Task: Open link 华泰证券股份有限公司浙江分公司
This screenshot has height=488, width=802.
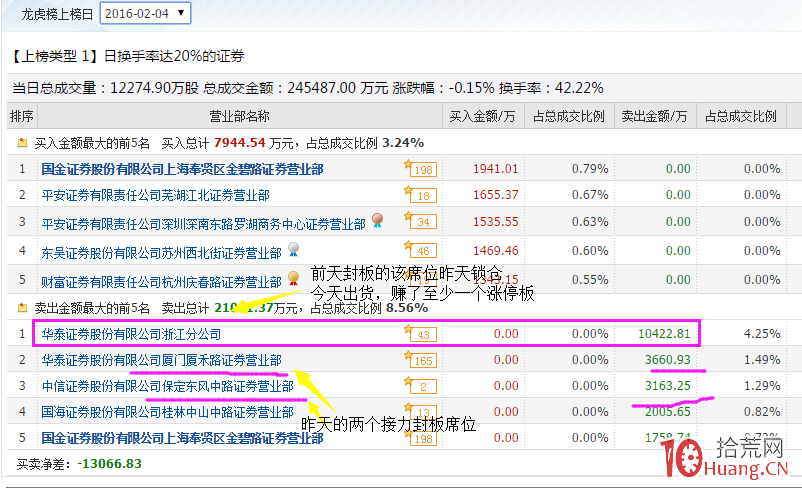Action: click(x=131, y=335)
